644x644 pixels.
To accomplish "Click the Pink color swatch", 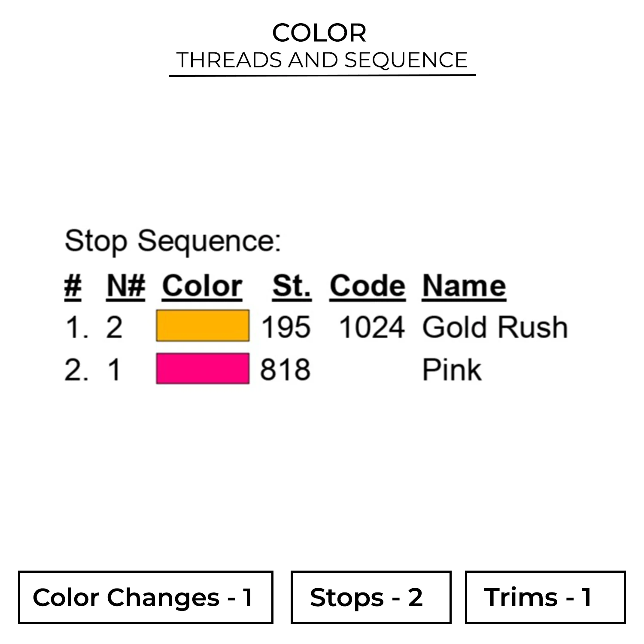I will click(x=202, y=368).
